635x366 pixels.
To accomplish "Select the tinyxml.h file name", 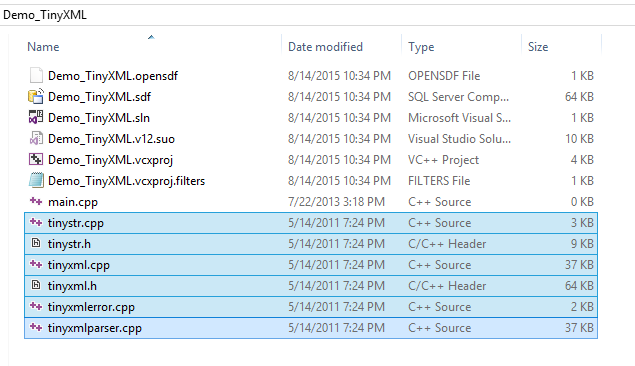I will [x=72, y=286].
